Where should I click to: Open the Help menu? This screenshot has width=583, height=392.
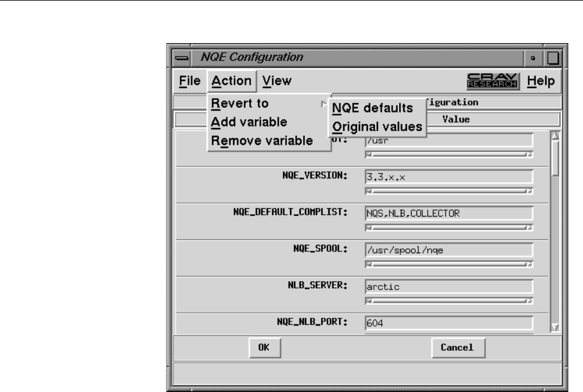click(540, 81)
